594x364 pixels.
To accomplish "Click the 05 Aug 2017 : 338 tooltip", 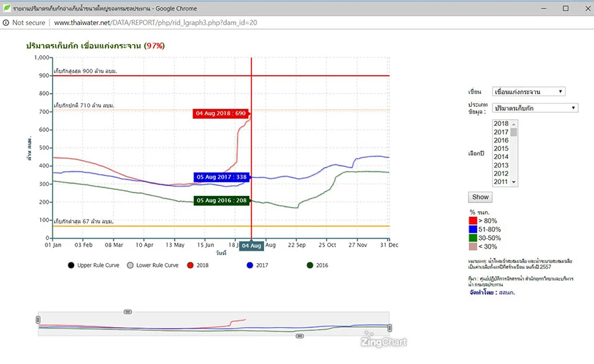I will pyautogui.click(x=222, y=177).
